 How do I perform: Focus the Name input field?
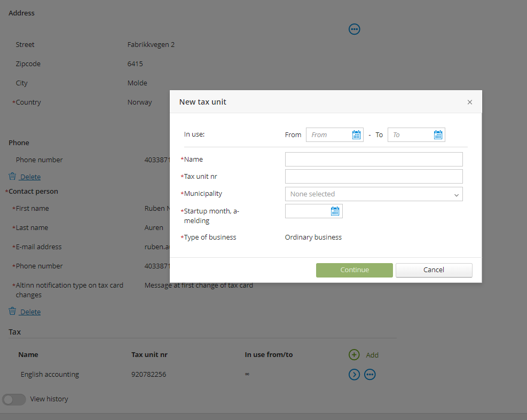(x=374, y=159)
